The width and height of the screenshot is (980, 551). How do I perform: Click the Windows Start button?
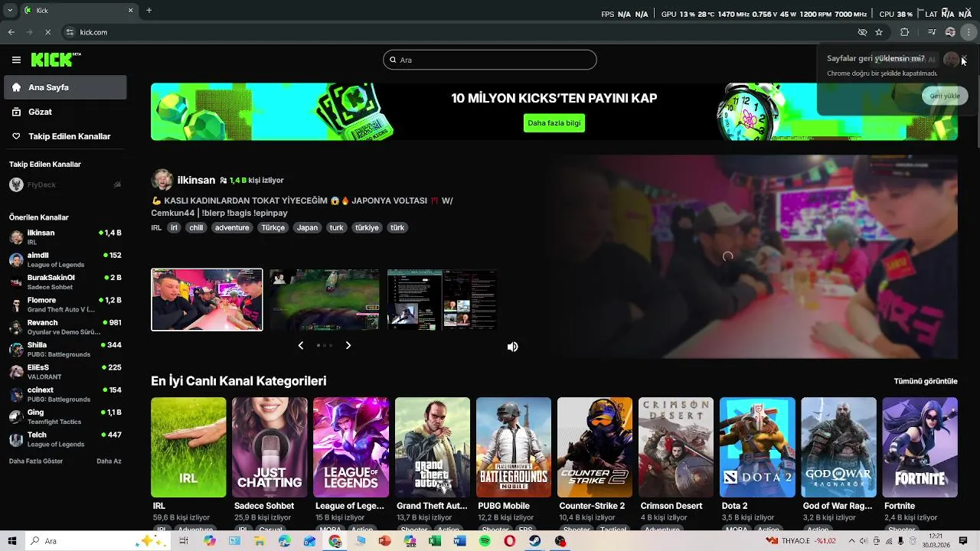(11, 541)
